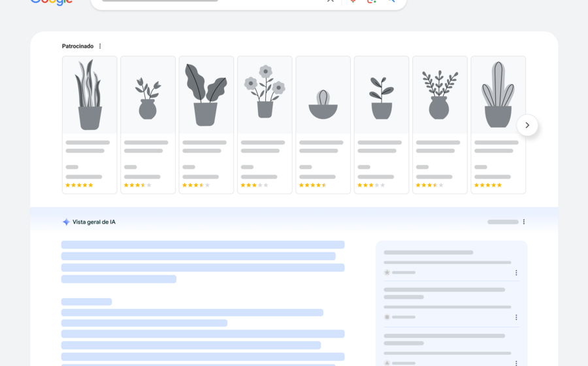Open image search with the Lens icon
This screenshot has width=588, height=366.
click(x=371, y=1)
